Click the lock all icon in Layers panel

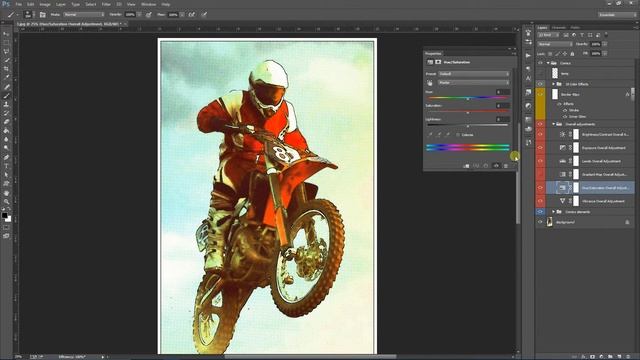[572, 53]
